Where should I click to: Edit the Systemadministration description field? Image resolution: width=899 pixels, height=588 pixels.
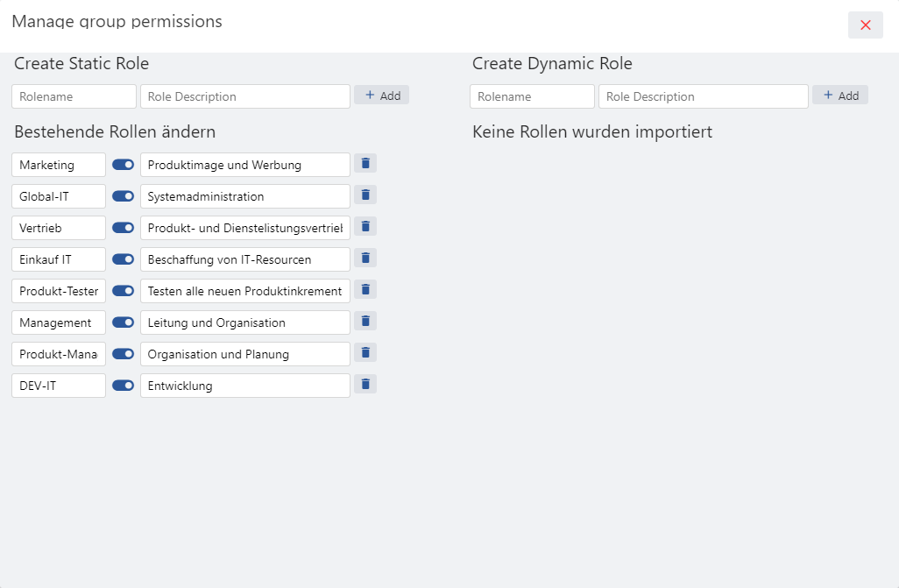click(x=245, y=196)
